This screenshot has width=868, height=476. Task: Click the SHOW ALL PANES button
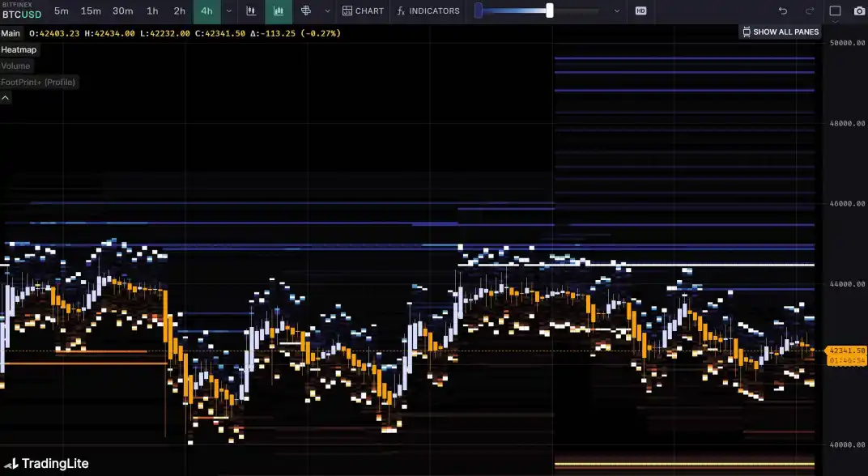click(x=781, y=32)
